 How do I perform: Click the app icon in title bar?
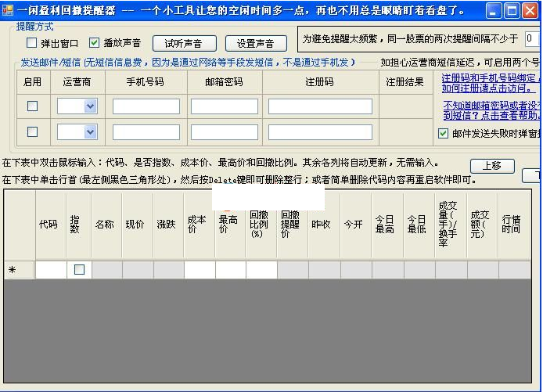[x=7, y=10]
